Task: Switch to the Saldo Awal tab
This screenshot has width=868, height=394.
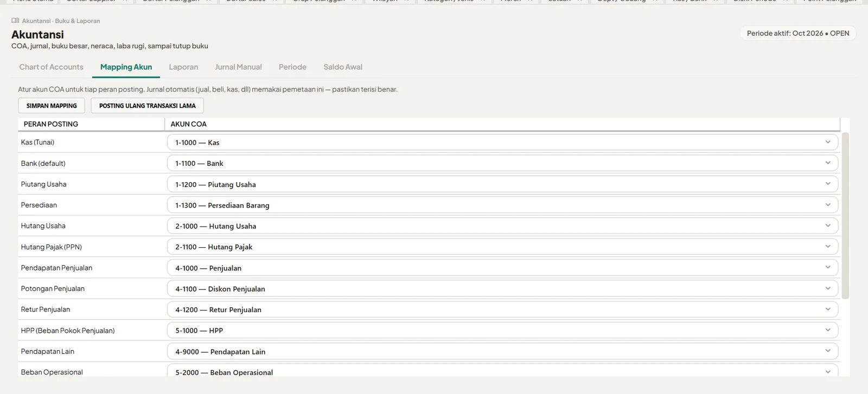Action: pos(343,67)
